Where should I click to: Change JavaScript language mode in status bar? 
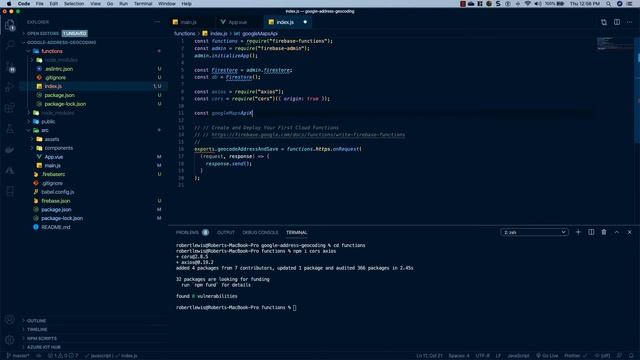518,356
